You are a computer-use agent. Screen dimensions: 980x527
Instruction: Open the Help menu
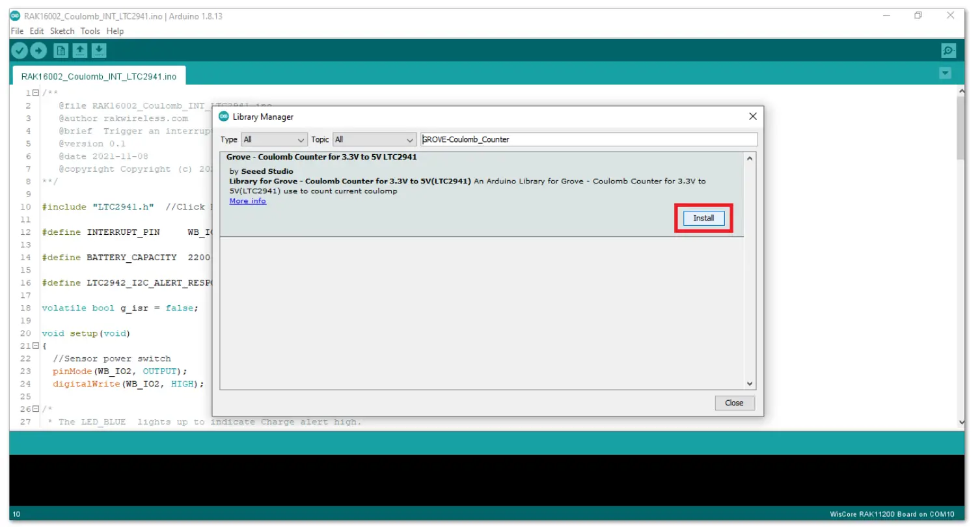pos(115,31)
